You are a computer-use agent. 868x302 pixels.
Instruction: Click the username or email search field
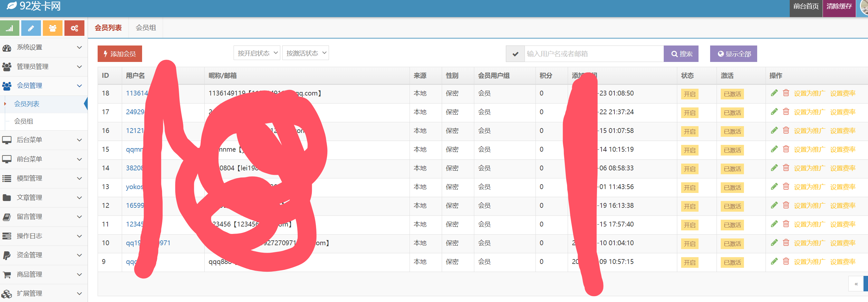click(x=593, y=54)
